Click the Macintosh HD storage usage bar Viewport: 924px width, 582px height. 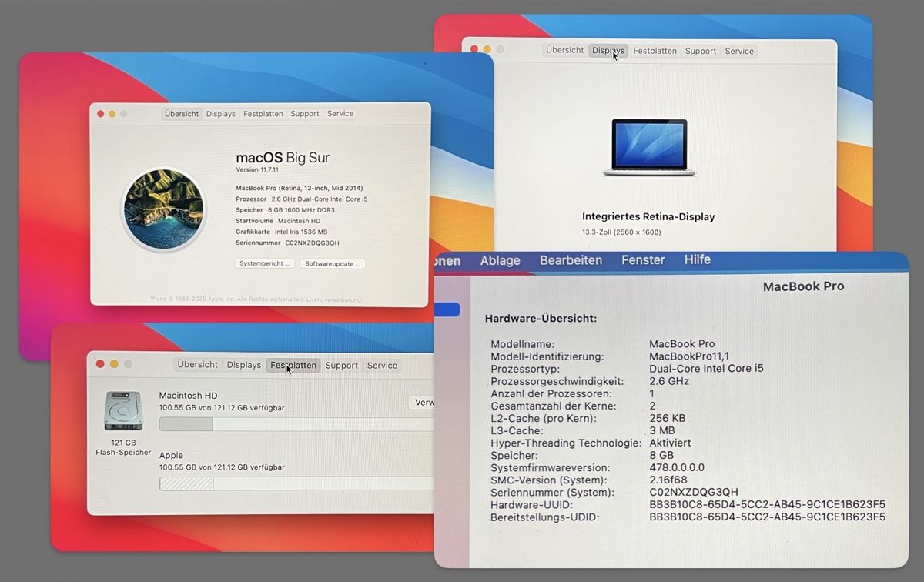[296, 424]
